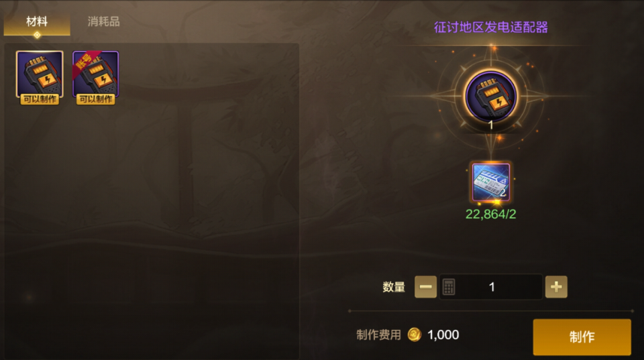
Task: Click the quantity input field showing 1
Action: pyautogui.click(x=491, y=286)
